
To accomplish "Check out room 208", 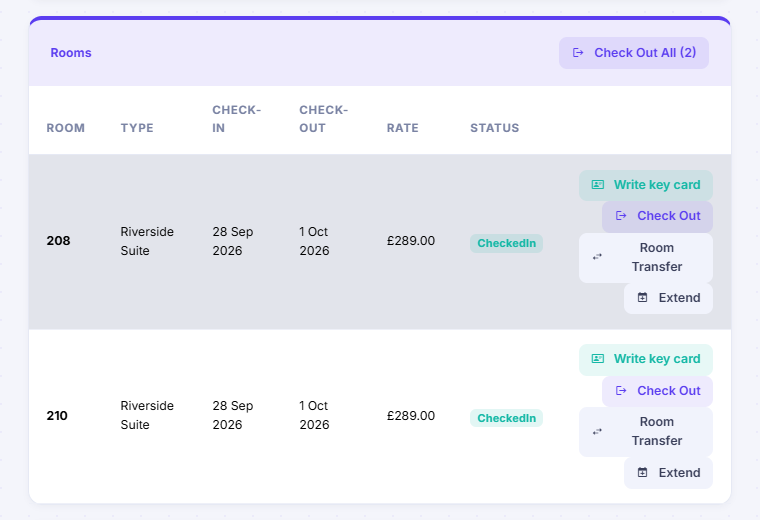I will (657, 216).
